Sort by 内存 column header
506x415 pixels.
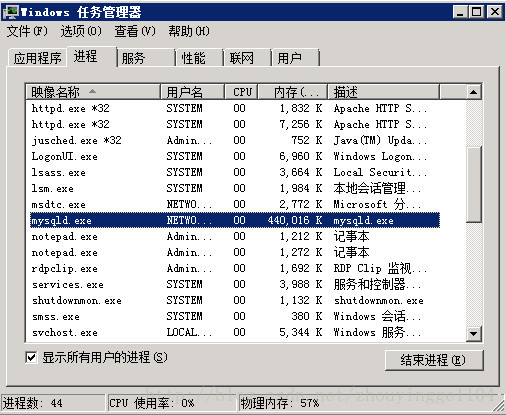click(293, 92)
